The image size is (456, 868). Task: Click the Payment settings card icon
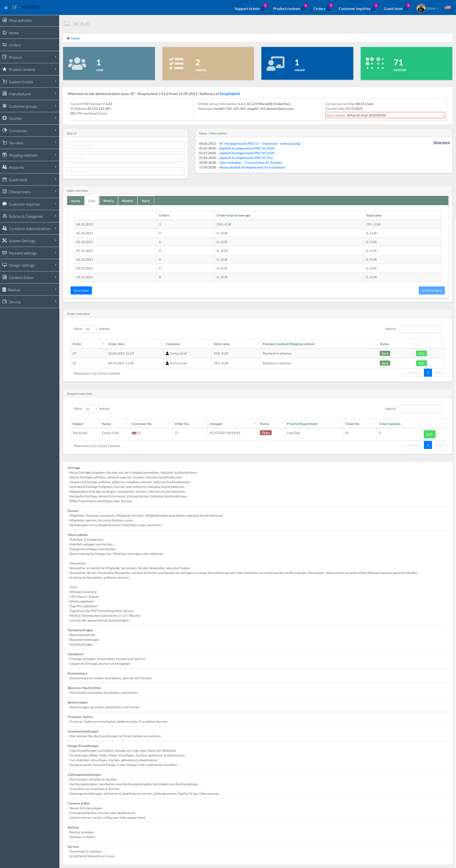[5, 253]
